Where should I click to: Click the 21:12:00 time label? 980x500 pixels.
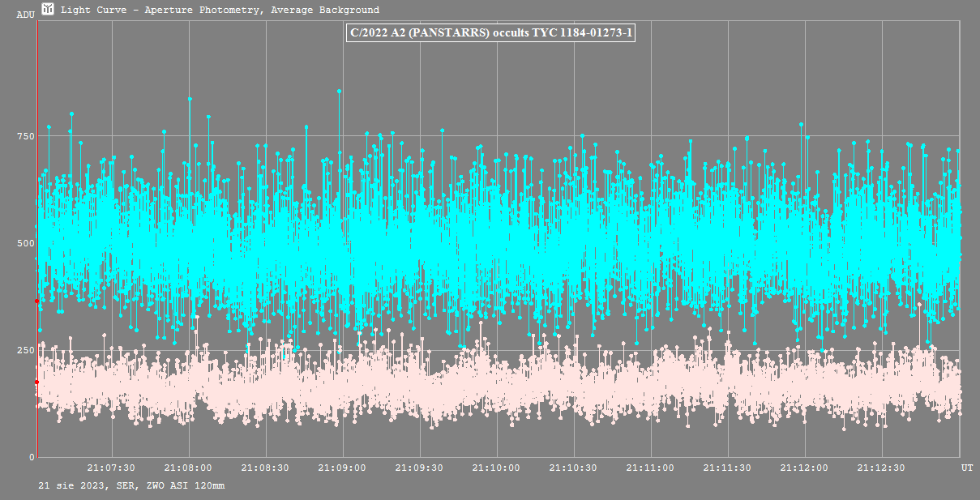(805, 468)
